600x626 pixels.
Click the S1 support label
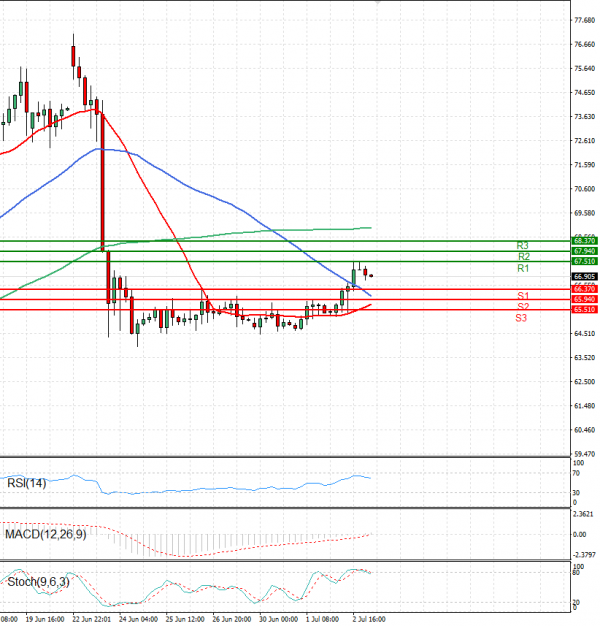pos(523,295)
